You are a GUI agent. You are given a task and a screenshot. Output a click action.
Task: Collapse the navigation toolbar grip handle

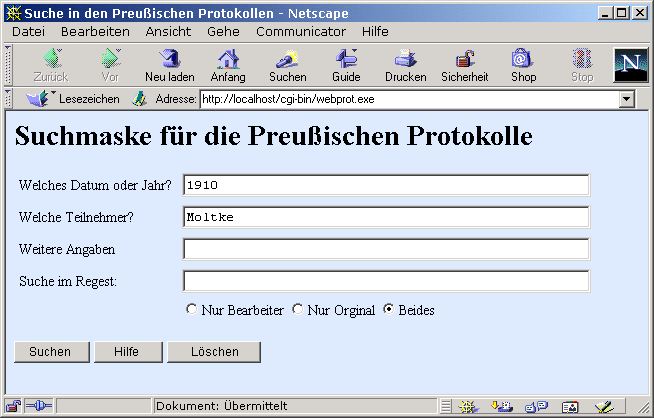tap(8, 65)
